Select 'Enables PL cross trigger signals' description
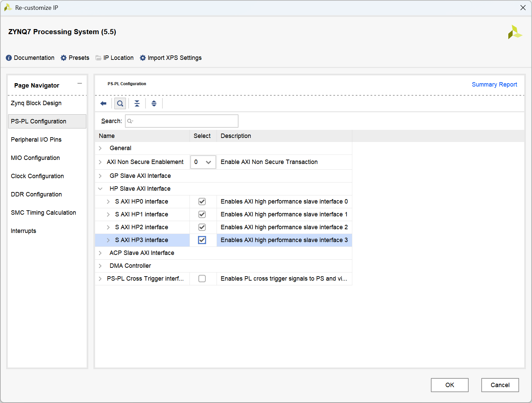The width and height of the screenshot is (532, 403). pyautogui.click(x=284, y=279)
